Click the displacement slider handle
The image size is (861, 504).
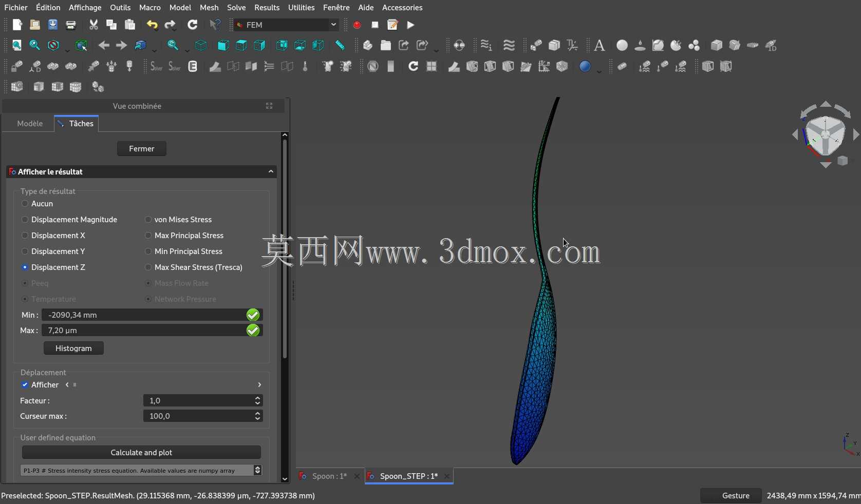coord(75,385)
